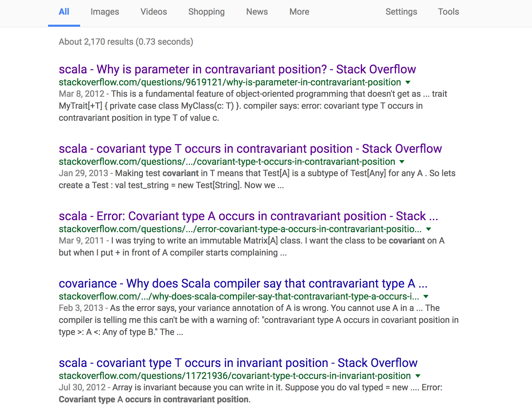
Task: Expand dropdown arrow beside questions/11721936 URL
Action: (x=418, y=376)
